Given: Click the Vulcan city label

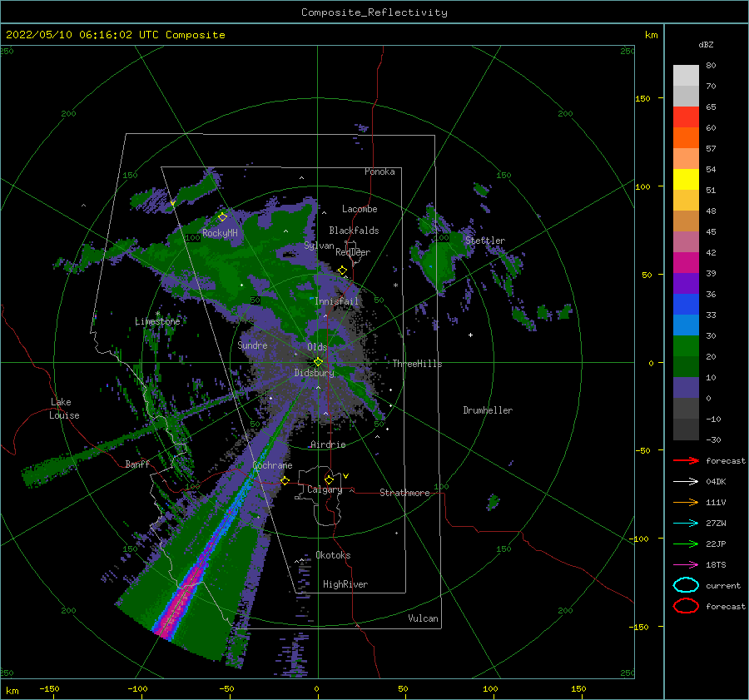Looking at the screenshot, I should (x=423, y=618).
